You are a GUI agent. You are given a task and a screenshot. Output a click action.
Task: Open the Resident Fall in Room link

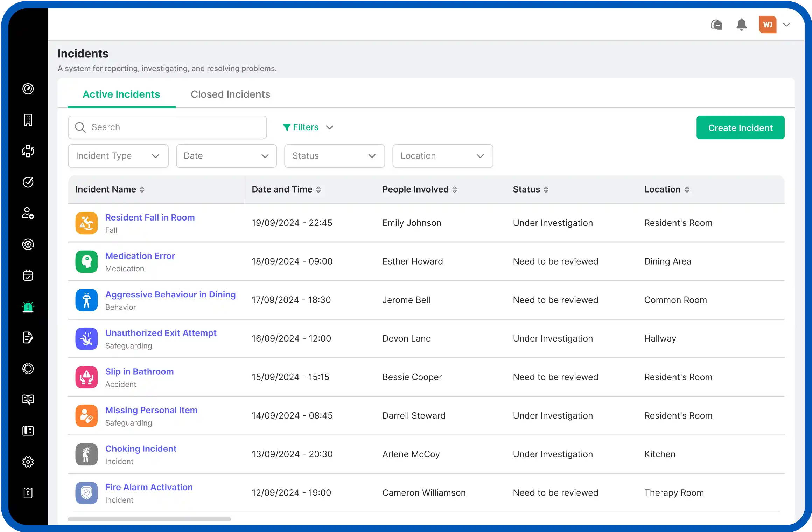[150, 217]
